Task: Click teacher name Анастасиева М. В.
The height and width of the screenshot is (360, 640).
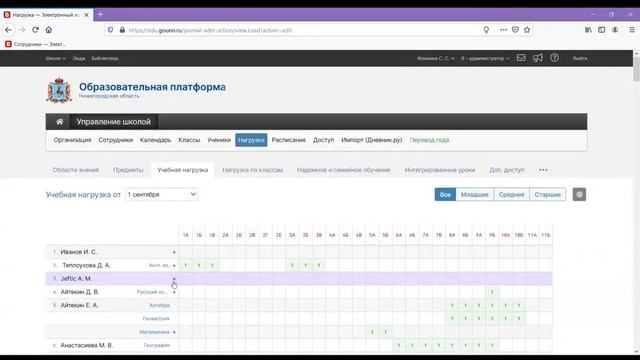Action: [87, 345]
